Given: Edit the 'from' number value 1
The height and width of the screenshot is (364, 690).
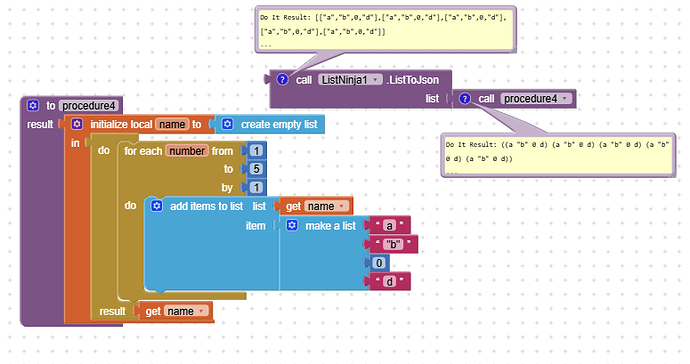Looking at the screenshot, I should (x=256, y=151).
